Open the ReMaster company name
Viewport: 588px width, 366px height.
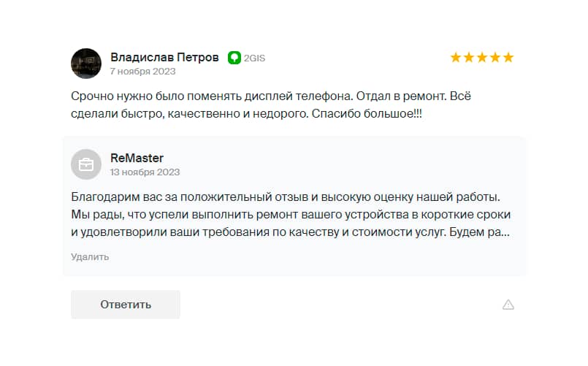[137, 158]
